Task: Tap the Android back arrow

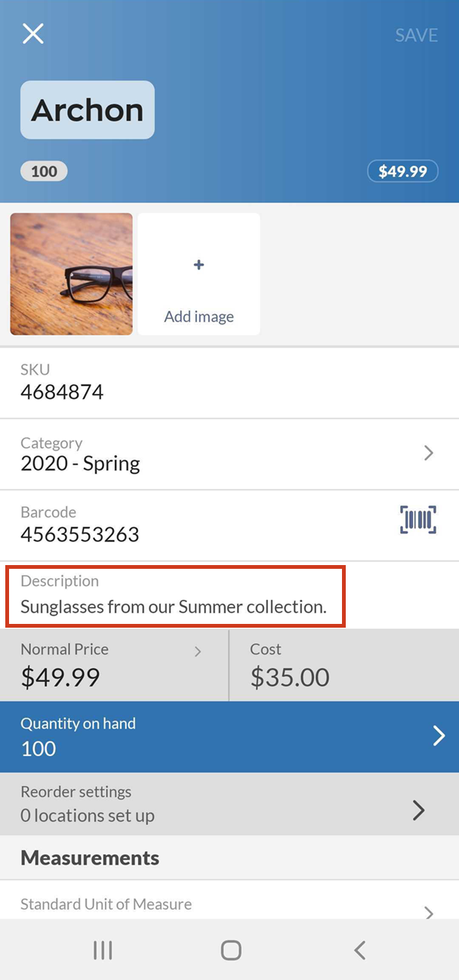Action: (360, 950)
